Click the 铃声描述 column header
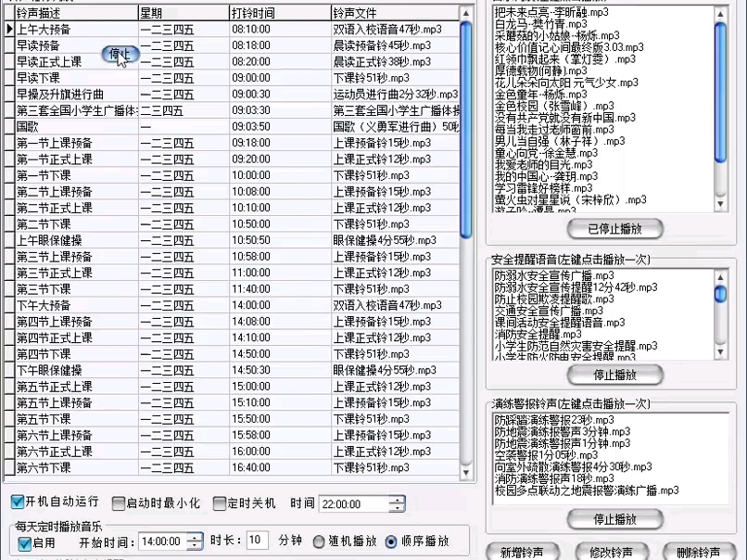 click(76, 13)
